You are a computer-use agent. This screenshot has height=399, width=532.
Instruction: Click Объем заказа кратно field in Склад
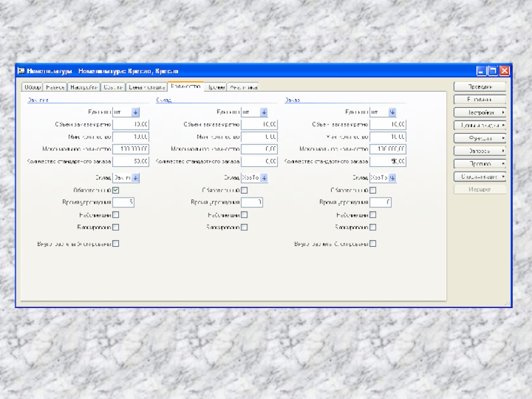pos(259,124)
